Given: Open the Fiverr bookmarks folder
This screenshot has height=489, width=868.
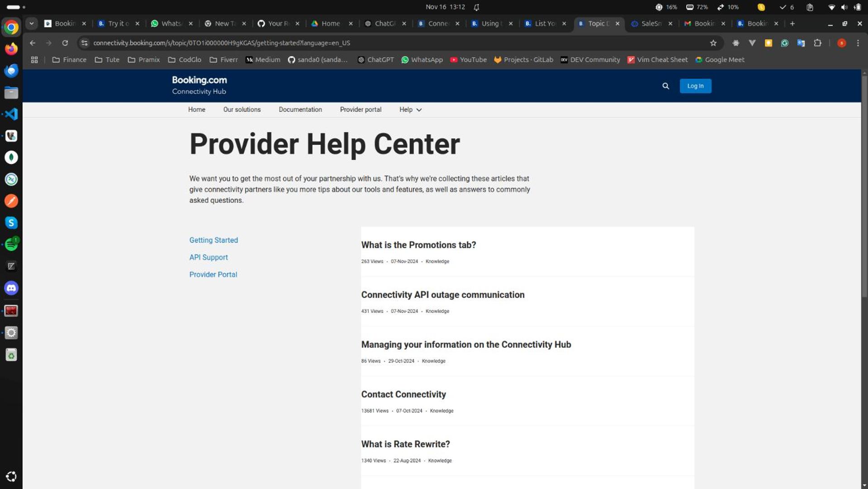Looking at the screenshot, I should 224,60.
